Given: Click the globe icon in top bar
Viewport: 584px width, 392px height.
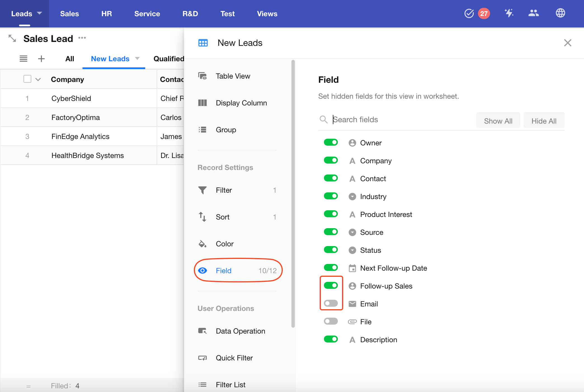Looking at the screenshot, I should coord(560,13).
